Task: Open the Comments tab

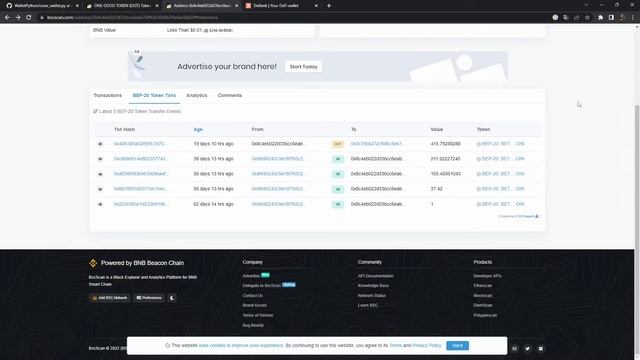Action: [230, 96]
